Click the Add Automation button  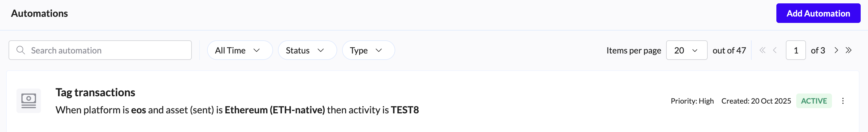818,13
